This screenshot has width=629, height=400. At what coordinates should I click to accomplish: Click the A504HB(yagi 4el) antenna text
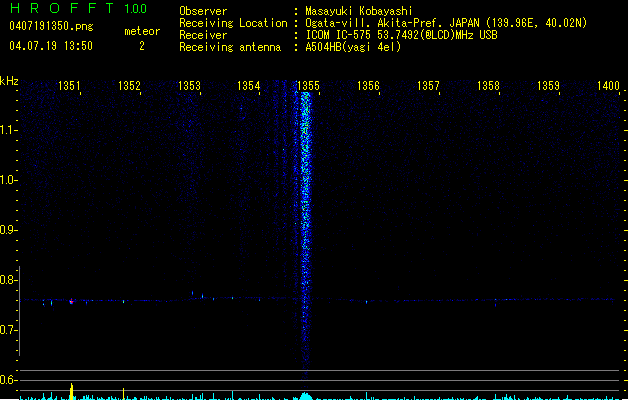click(x=353, y=47)
